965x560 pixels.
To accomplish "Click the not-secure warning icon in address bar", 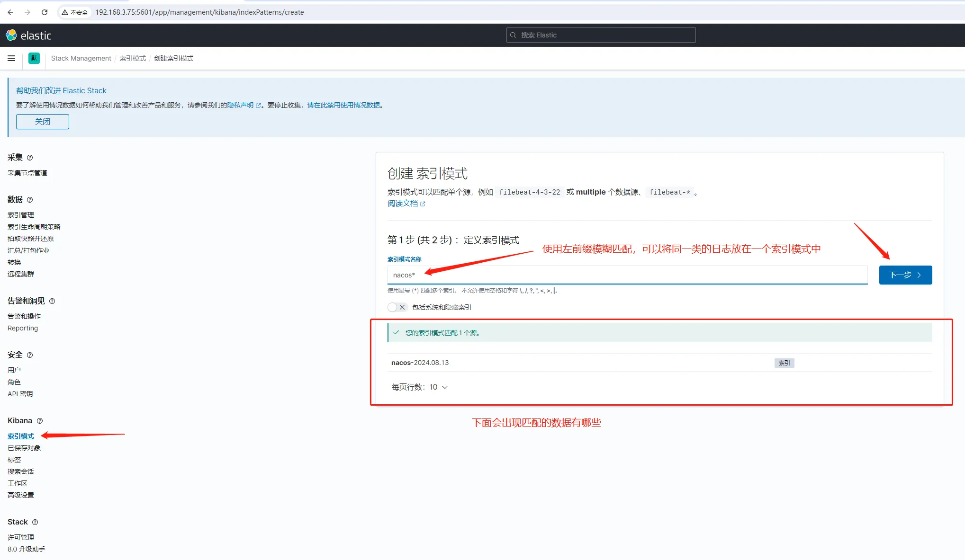I will (65, 12).
